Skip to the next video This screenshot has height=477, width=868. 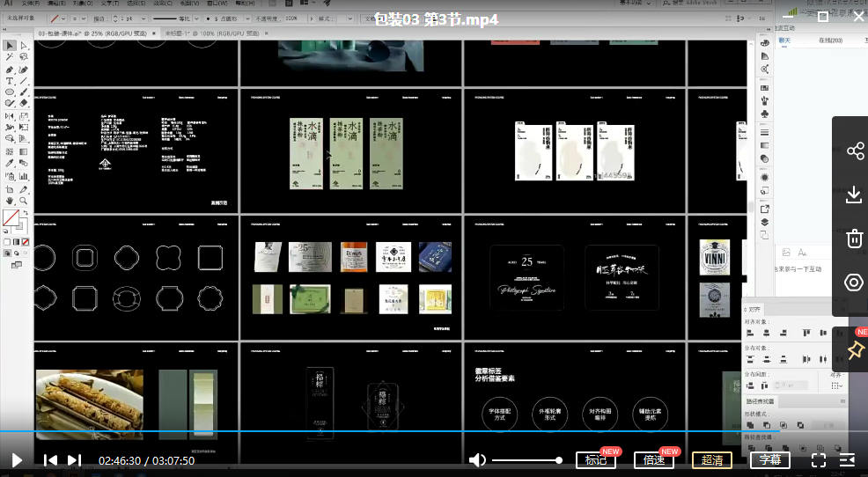74,460
